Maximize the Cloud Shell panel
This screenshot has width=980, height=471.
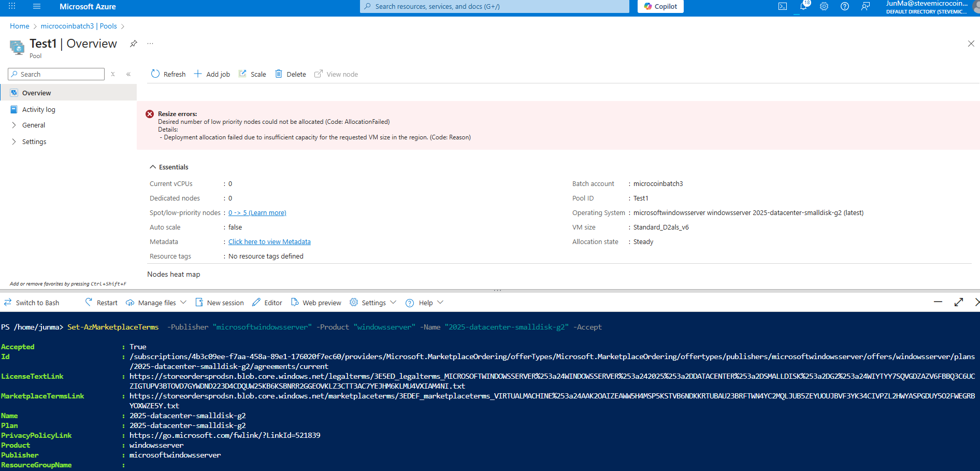point(959,302)
